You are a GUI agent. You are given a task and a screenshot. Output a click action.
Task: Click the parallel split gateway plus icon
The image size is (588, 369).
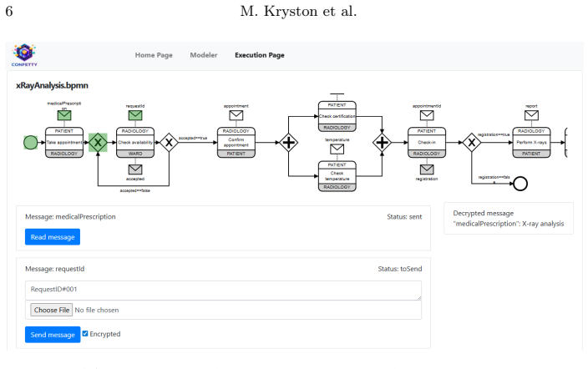[x=288, y=143]
